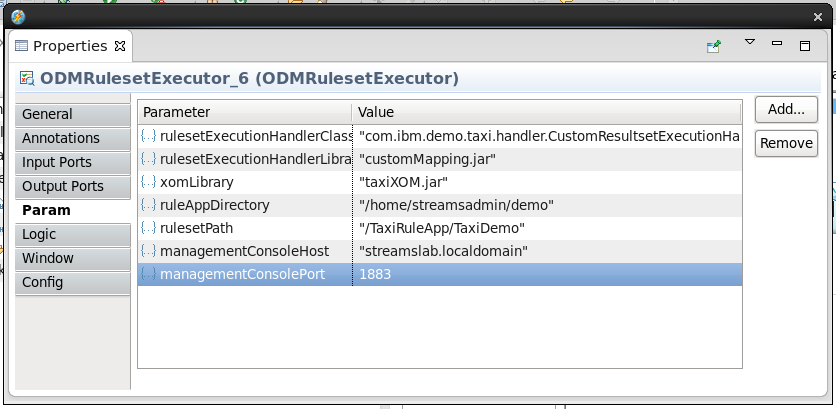Screen dimensions: 836x409
Task: Click the "/TaxiRuleApp/TaxiDemo" value cell
Action: [547, 228]
